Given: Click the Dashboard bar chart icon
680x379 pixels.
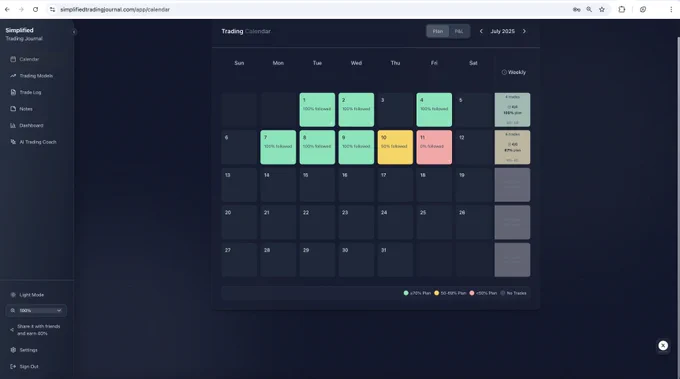Looking at the screenshot, I should (x=13, y=125).
